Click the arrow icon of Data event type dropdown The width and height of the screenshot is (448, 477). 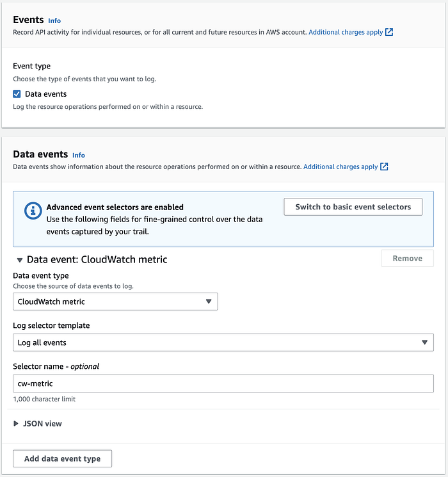(x=208, y=302)
